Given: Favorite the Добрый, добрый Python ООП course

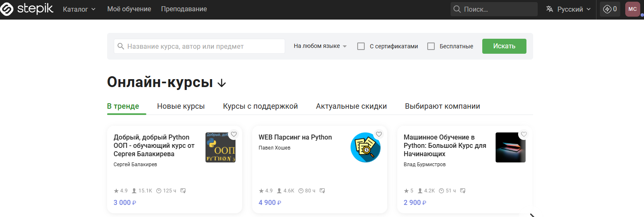Looking at the screenshot, I should pos(234,134).
